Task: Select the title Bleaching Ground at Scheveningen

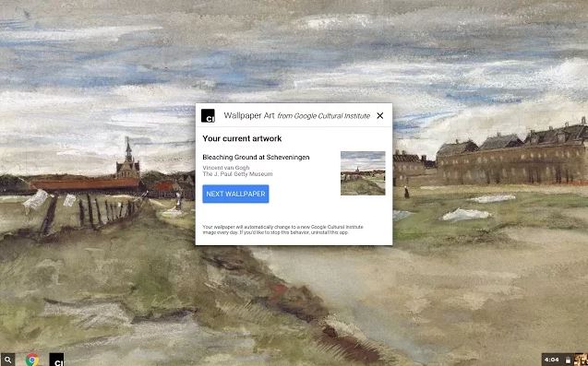Action: 256,158
